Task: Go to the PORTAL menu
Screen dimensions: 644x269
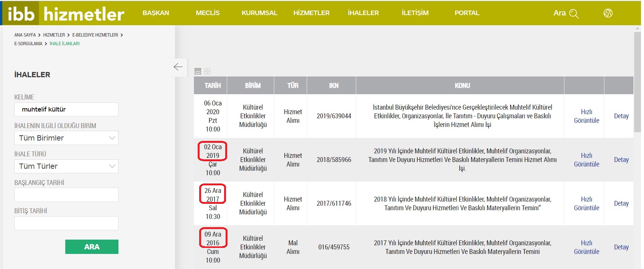Action: pyautogui.click(x=467, y=13)
